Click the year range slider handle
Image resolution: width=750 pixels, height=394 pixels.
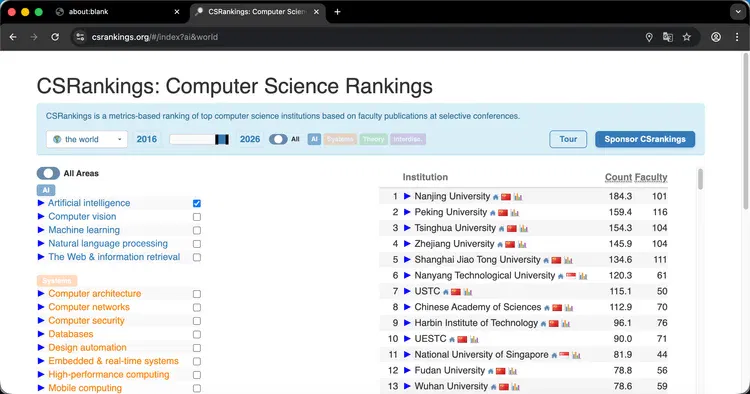[x=222, y=139]
